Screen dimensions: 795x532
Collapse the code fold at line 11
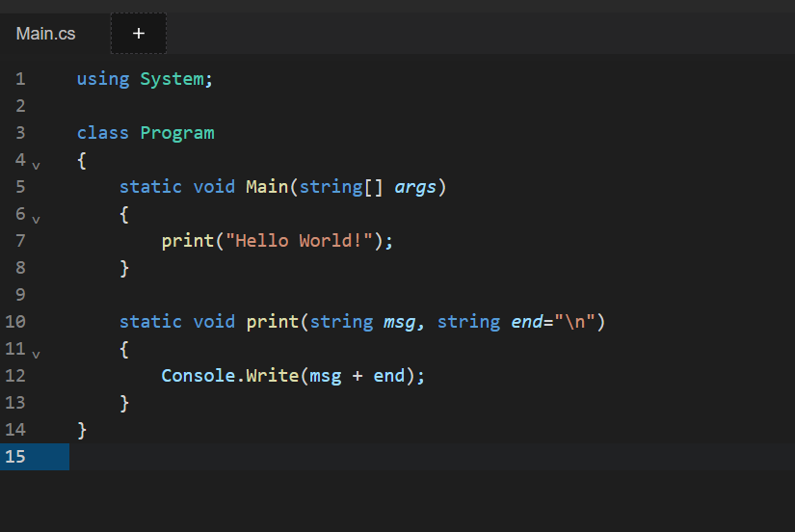pyautogui.click(x=36, y=354)
